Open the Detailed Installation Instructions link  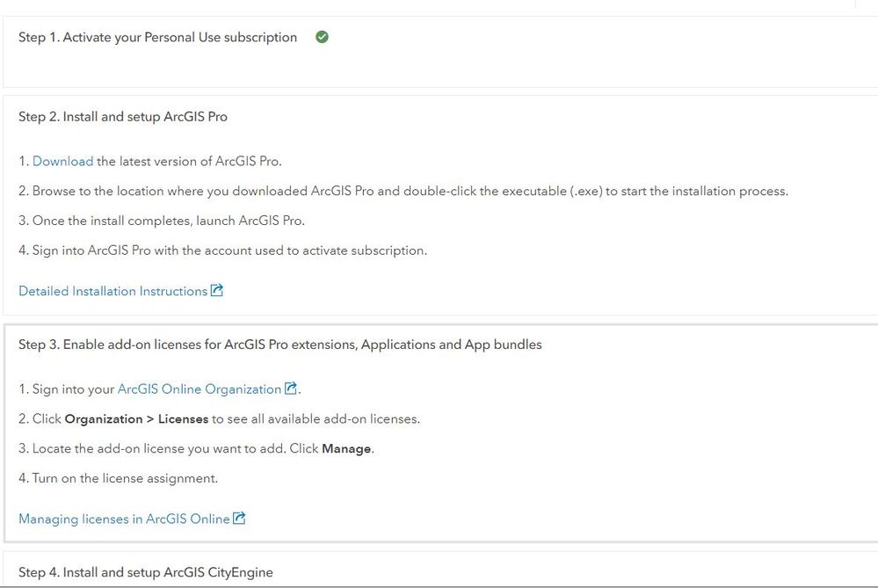112,291
